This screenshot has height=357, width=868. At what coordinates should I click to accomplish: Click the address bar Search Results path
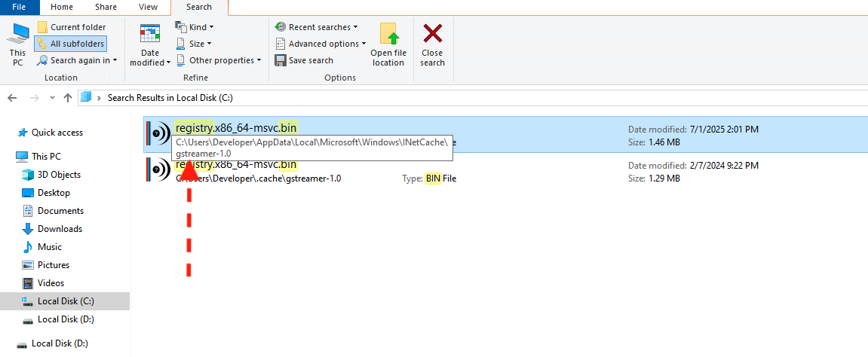[x=170, y=98]
